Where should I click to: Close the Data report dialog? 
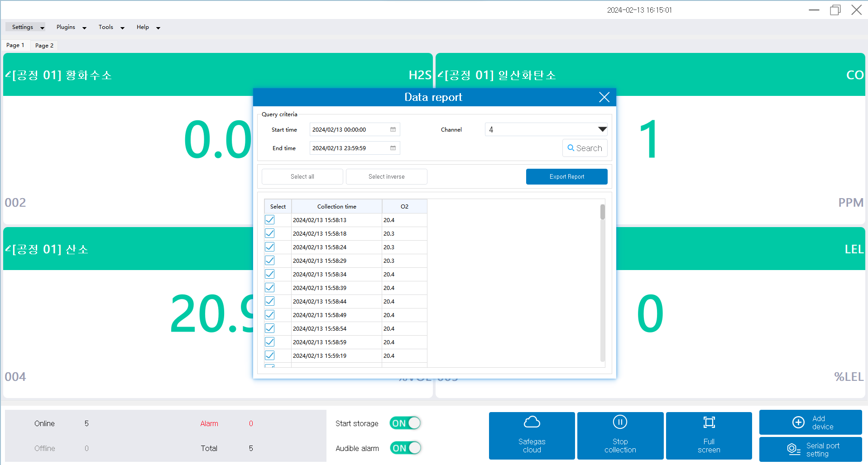point(604,97)
